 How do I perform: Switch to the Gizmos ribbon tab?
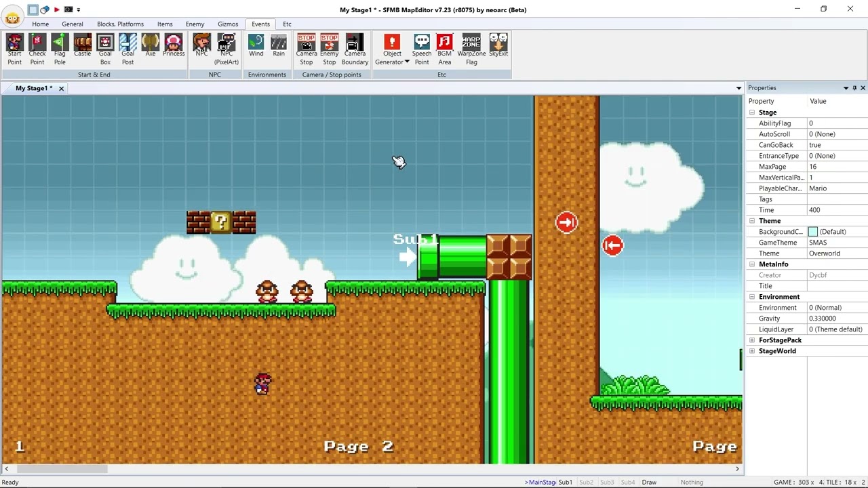228,24
